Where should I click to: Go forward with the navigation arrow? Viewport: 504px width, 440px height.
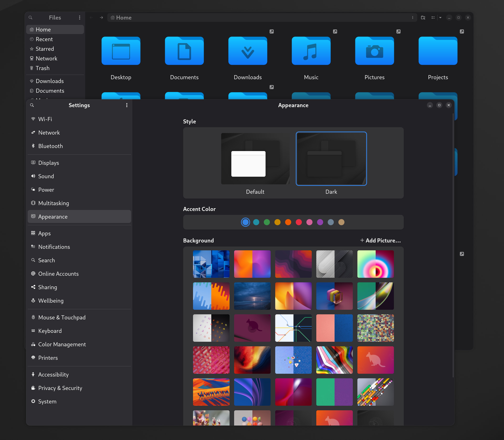101,18
